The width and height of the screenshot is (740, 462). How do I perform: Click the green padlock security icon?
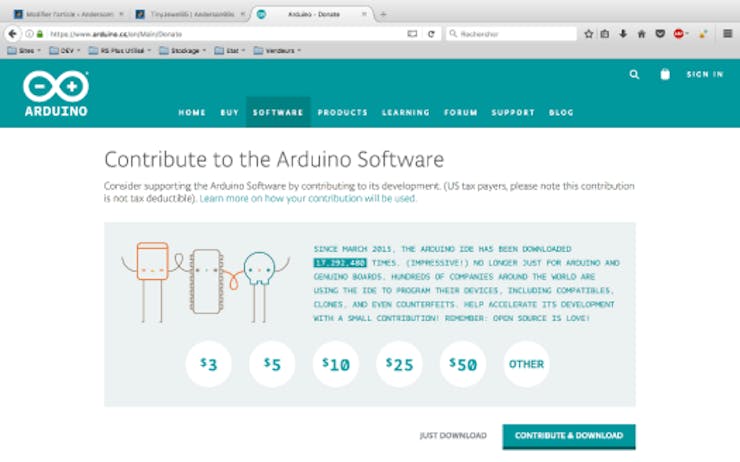[40, 34]
